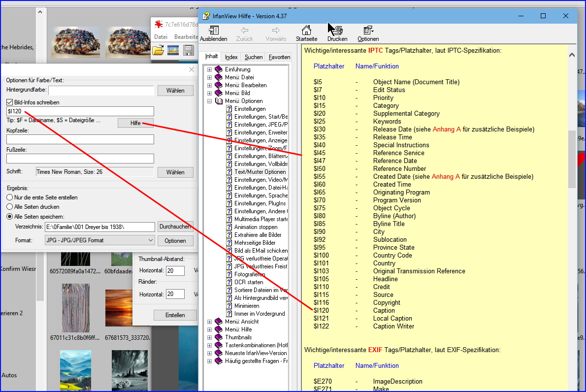Switch to the Index tab
This screenshot has width=586, height=392.
(x=231, y=57)
